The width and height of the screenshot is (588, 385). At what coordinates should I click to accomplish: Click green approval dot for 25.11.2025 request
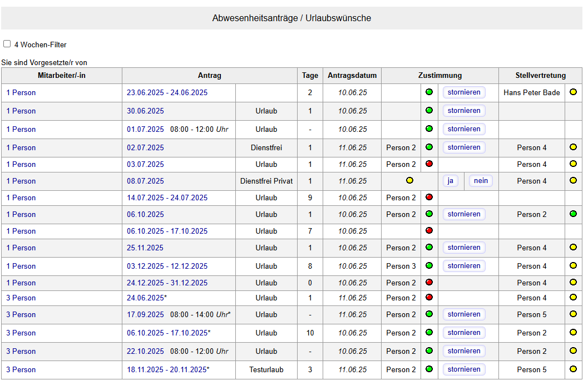pos(429,248)
